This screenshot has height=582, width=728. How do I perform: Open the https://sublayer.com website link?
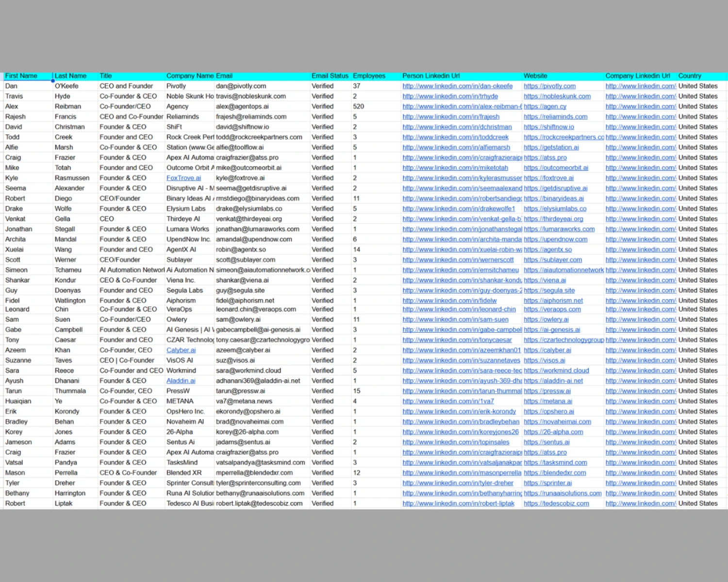click(553, 260)
